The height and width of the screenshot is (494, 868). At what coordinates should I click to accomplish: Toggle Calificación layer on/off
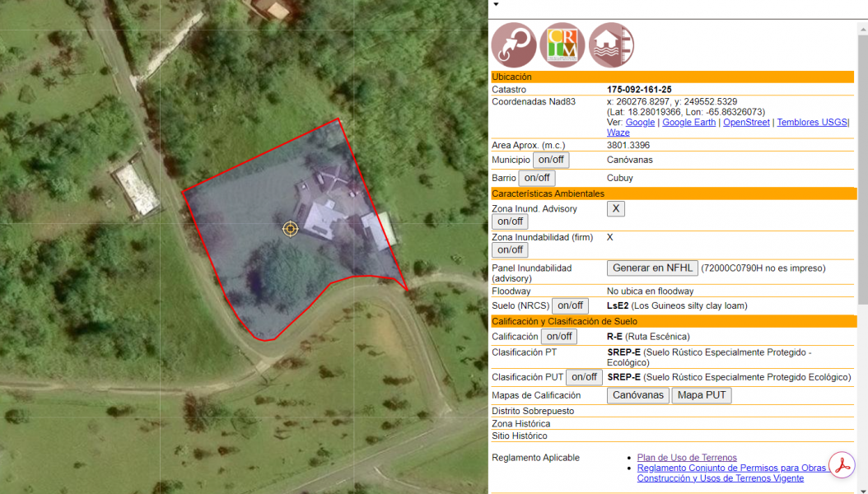[559, 337]
